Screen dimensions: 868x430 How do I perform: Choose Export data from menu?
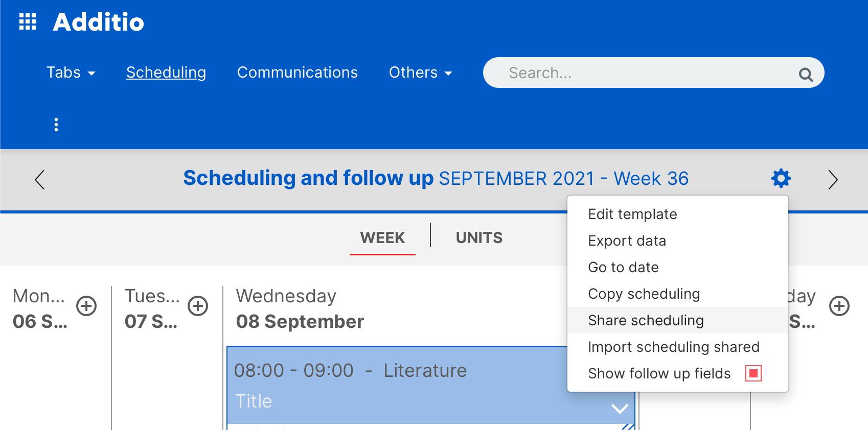coord(627,241)
